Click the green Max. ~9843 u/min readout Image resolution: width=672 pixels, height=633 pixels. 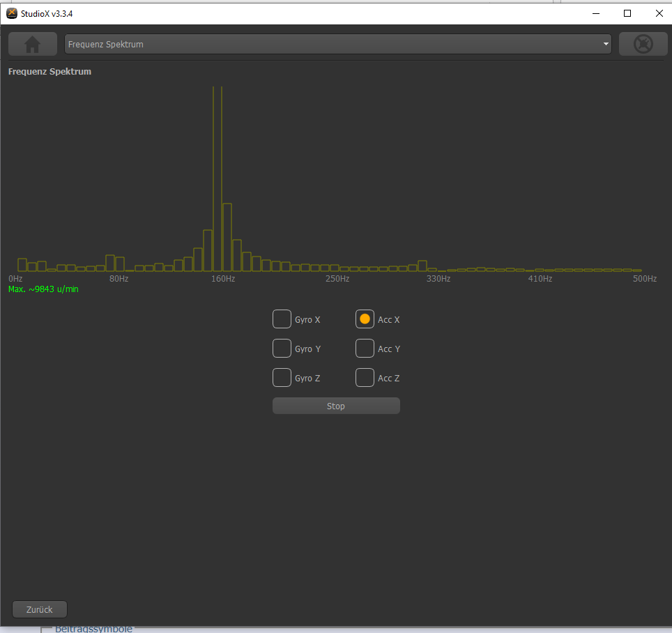43,289
